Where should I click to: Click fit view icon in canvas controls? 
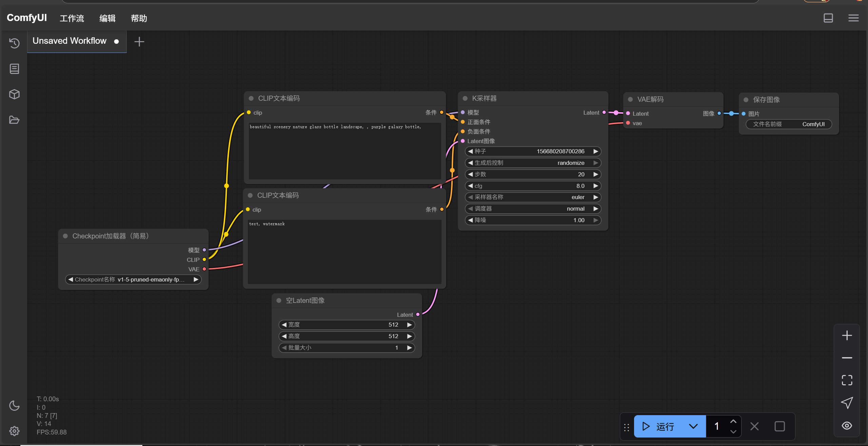[847, 380]
